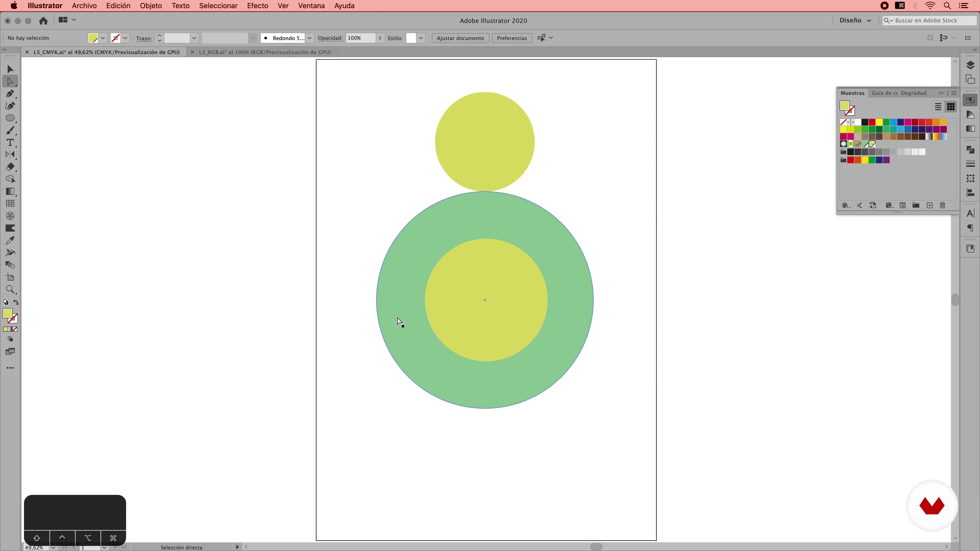Screen dimensions: 980x551
Task: Open zoom level dropdown in status bar
Action: (53, 547)
